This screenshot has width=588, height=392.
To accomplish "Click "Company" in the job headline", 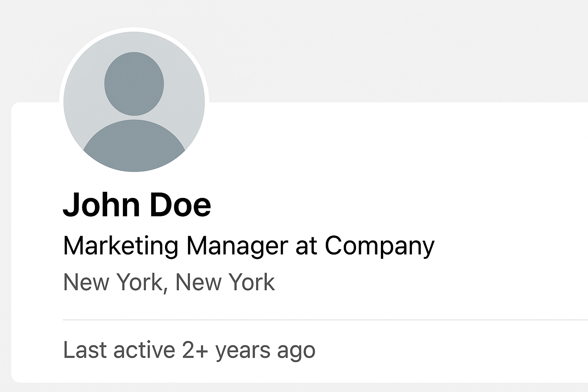I will pos(379,245).
